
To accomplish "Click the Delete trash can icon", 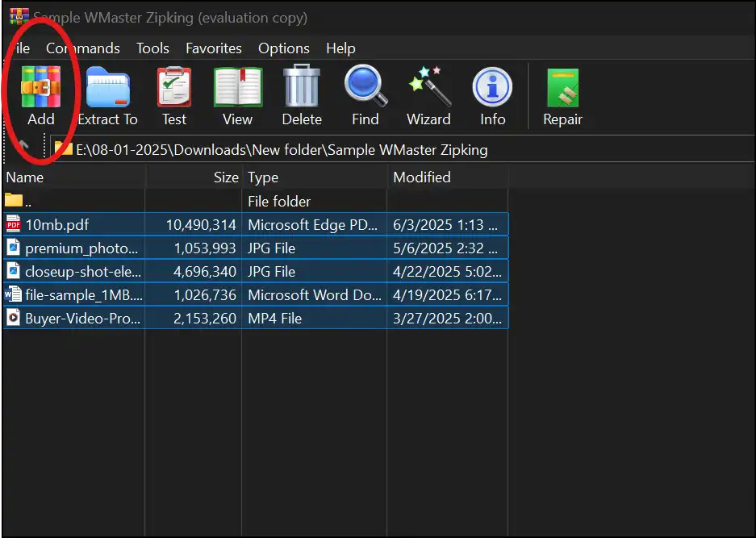I will pyautogui.click(x=302, y=85).
